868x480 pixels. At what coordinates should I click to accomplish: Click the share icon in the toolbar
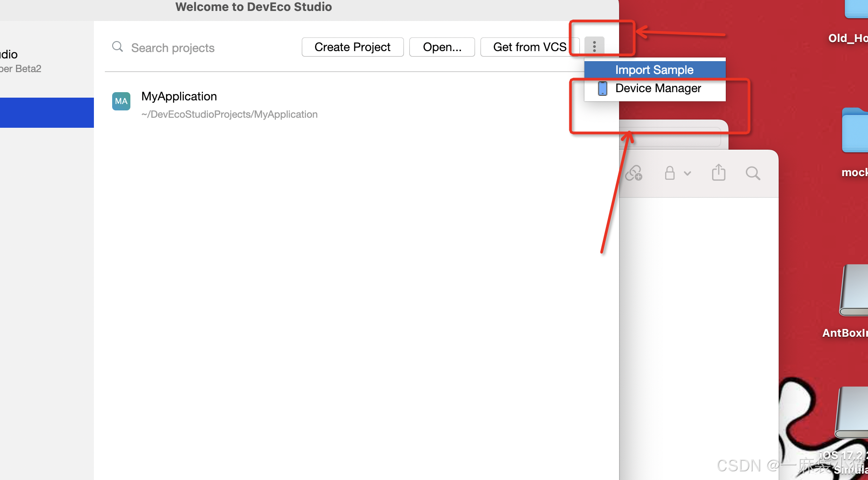[718, 173]
